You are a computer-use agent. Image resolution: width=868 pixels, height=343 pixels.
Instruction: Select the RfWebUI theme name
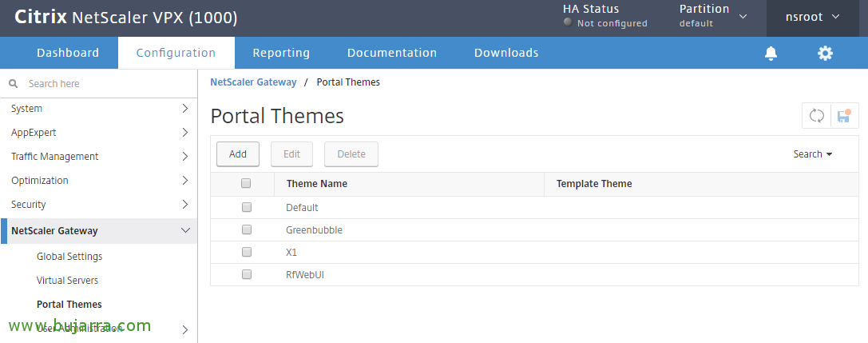(304, 274)
